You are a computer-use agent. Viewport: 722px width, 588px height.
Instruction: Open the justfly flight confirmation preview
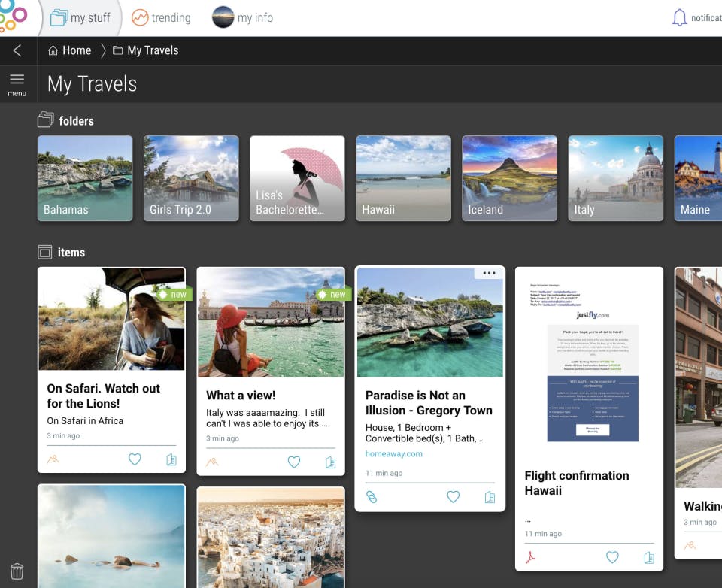pos(590,364)
